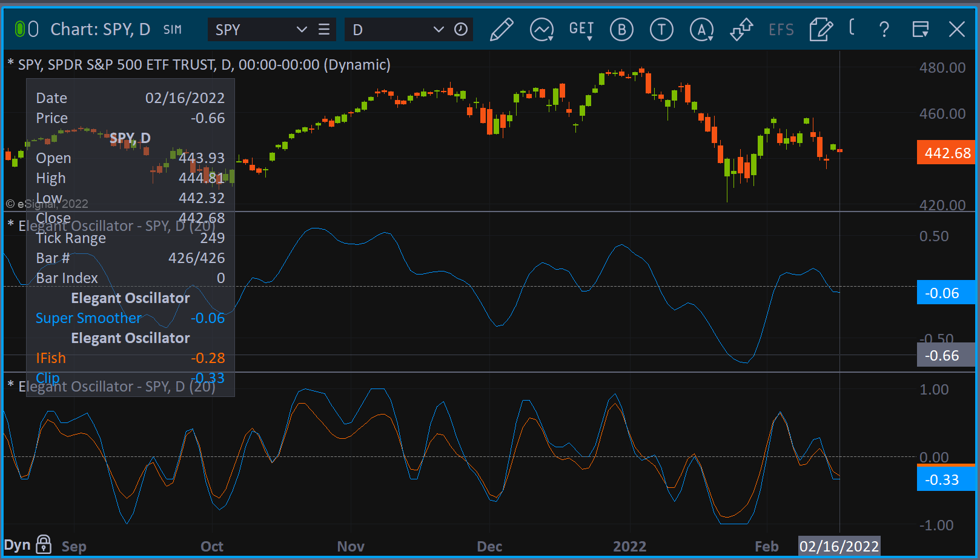
Task: Click the bracket icon in toolbar
Action: (x=852, y=27)
